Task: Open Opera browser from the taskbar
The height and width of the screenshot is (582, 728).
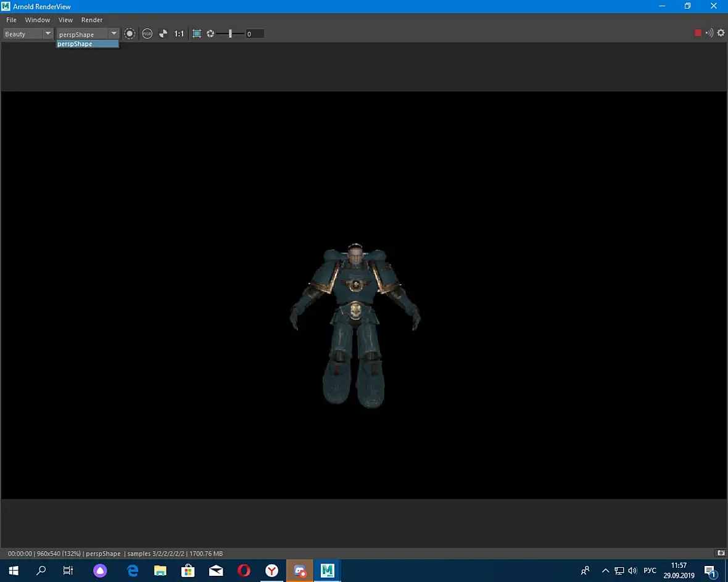Action: tap(244, 570)
